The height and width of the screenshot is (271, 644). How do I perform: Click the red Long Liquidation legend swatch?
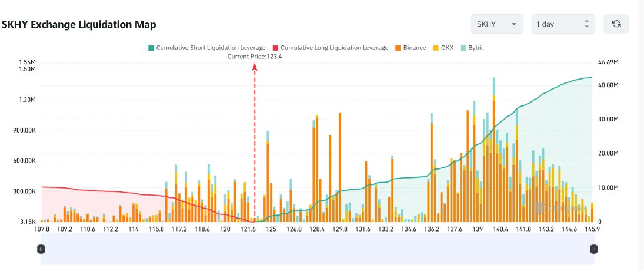click(x=275, y=48)
